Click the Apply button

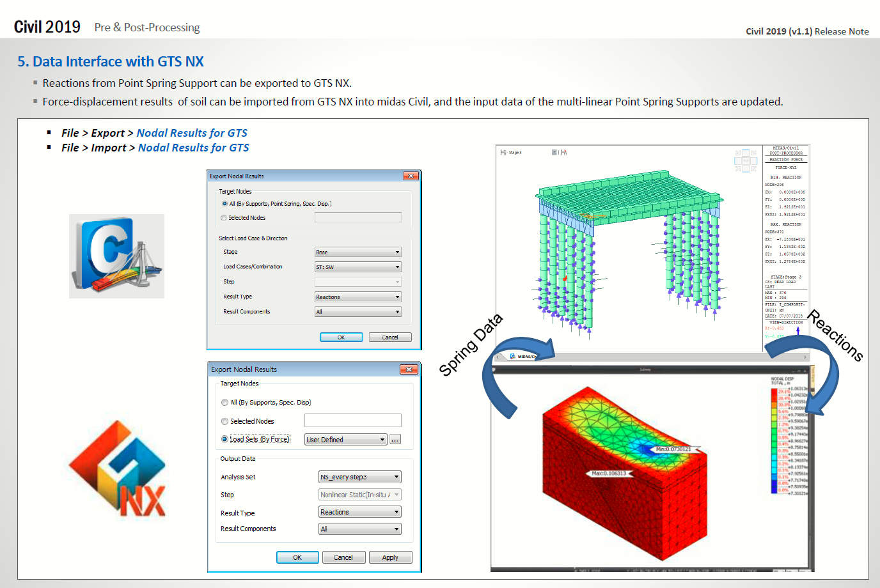coord(390,557)
